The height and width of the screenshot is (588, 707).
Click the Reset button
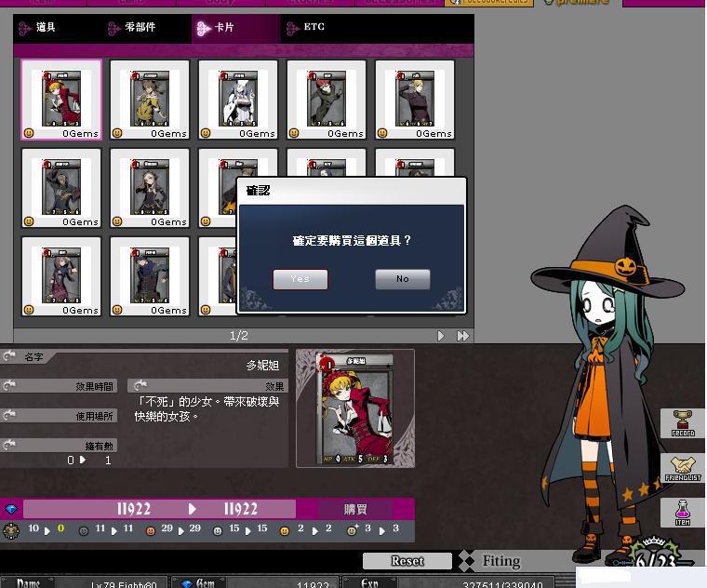click(x=407, y=561)
